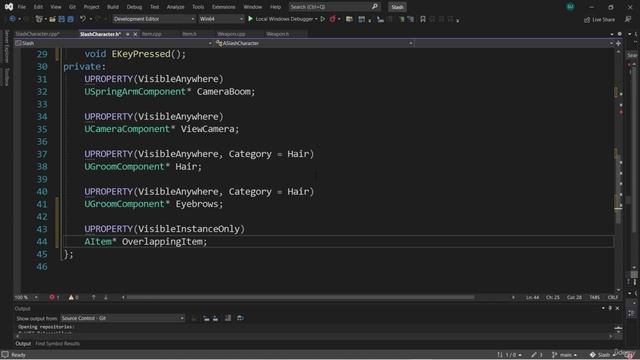This screenshot has width=640, height=360.
Task: Pin the SlashCharacter.h tab
Action: pyautogui.click(x=128, y=34)
